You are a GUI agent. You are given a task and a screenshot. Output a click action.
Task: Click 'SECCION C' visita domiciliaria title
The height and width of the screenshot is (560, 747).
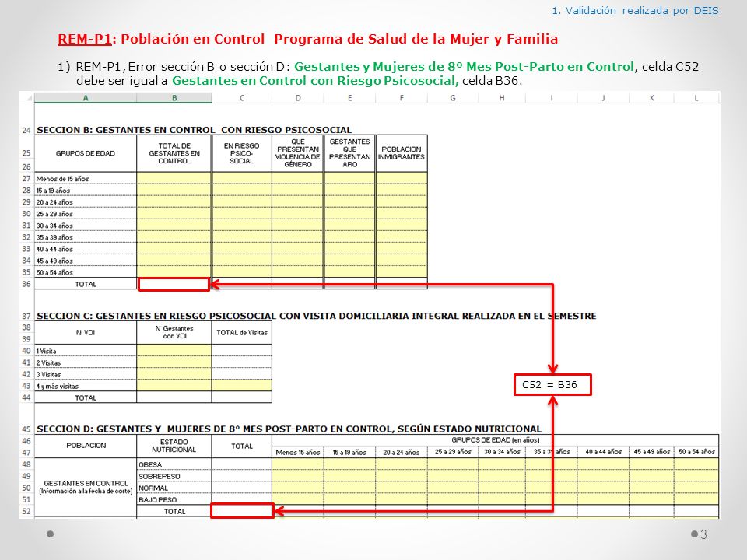[x=317, y=316]
